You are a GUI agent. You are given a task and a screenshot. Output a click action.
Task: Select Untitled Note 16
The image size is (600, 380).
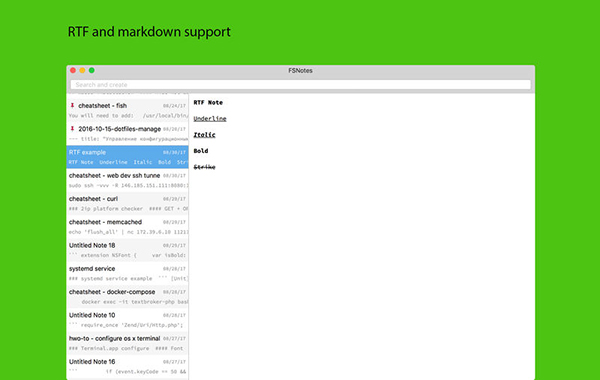pos(127,366)
